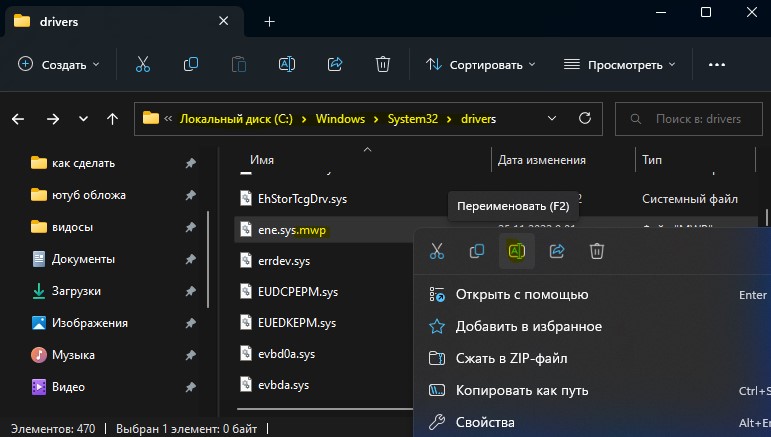The width and height of the screenshot is (771, 437).
Task: Click the drivers breadcrumb segment
Action: point(478,119)
